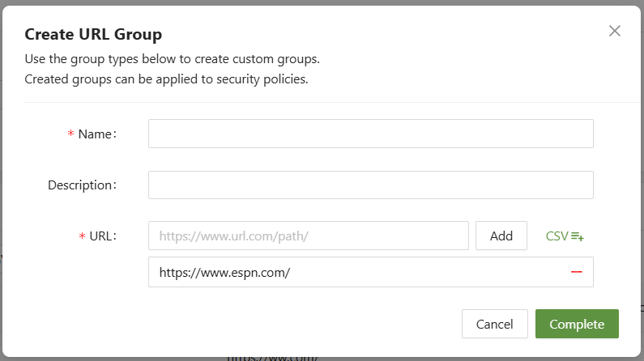
Task: Open CSV import link
Action: [557, 236]
